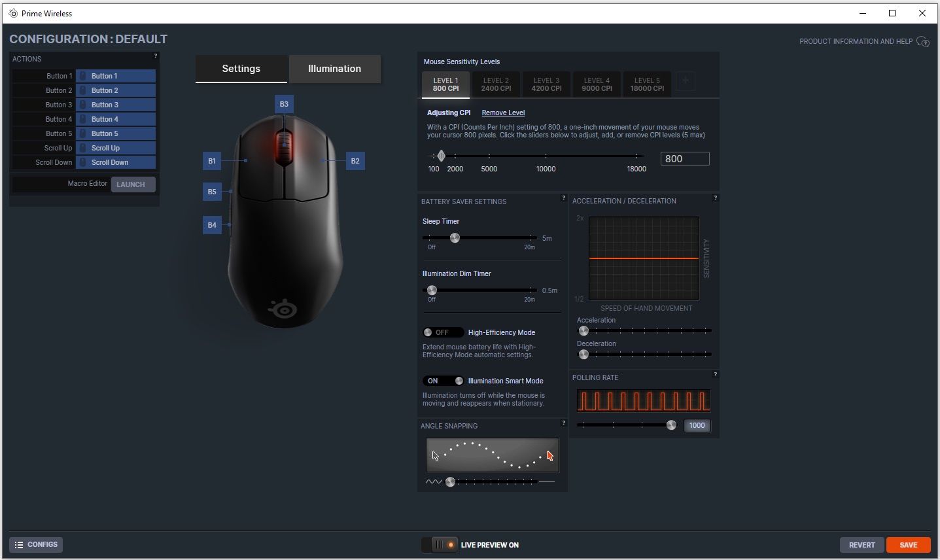The height and width of the screenshot is (560, 940).
Task: Select Level 3 4200 CPI tab
Action: [546, 84]
